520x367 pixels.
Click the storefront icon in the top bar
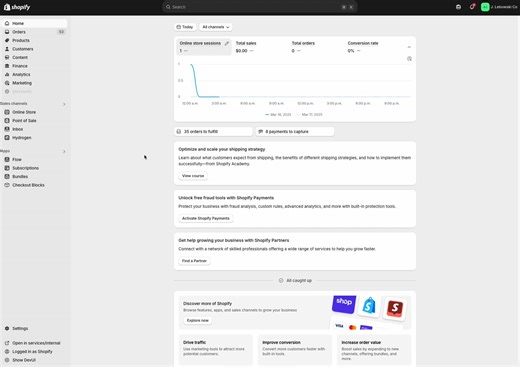point(459,7)
